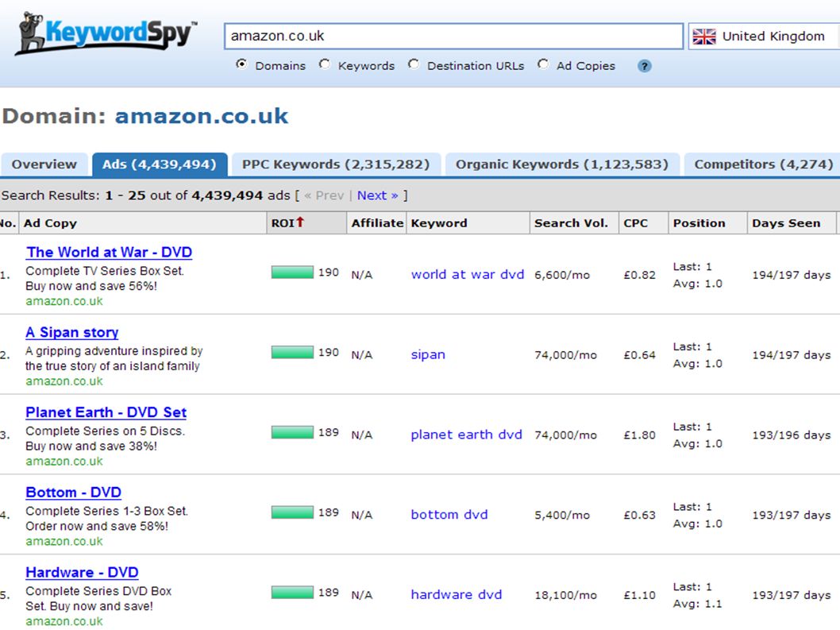Click amazon.co.uk URL under World at War ad
Viewport: 840px width, 630px height.
(64, 301)
